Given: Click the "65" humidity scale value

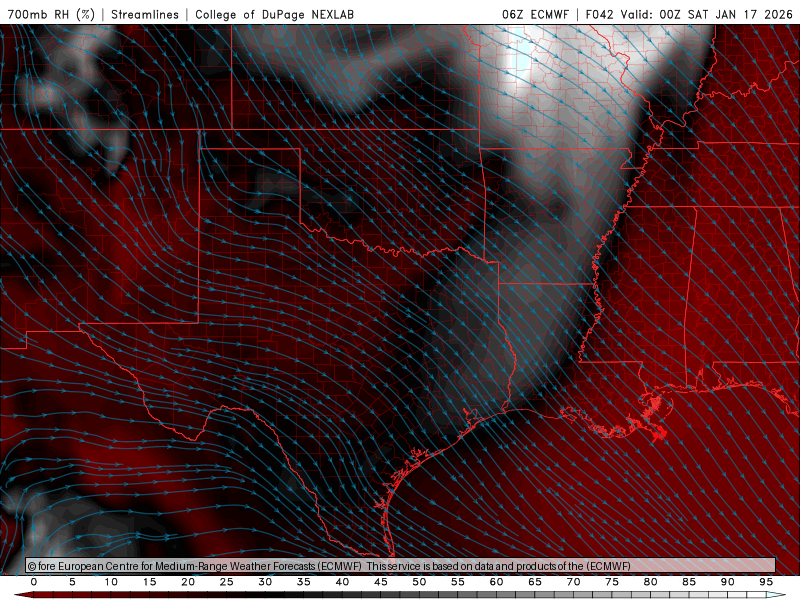Looking at the screenshot, I should [535, 582].
